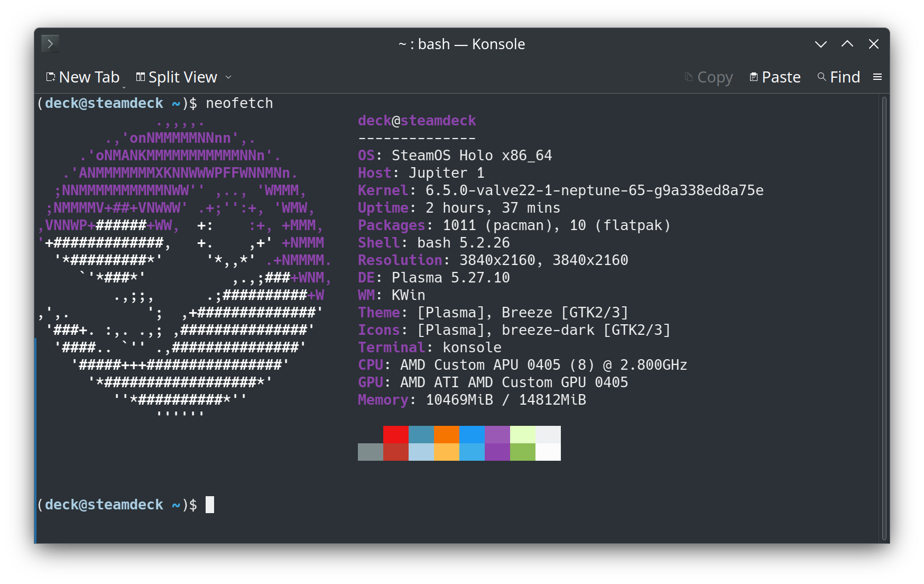Minimize the Konsole window
This screenshot has width=924, height=584.
click(x=821, y=44)
